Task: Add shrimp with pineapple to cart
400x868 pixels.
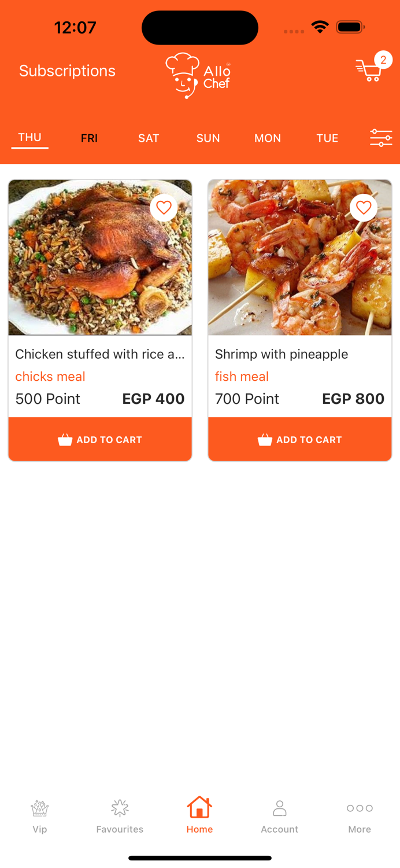Action: (x=299, y=439)
